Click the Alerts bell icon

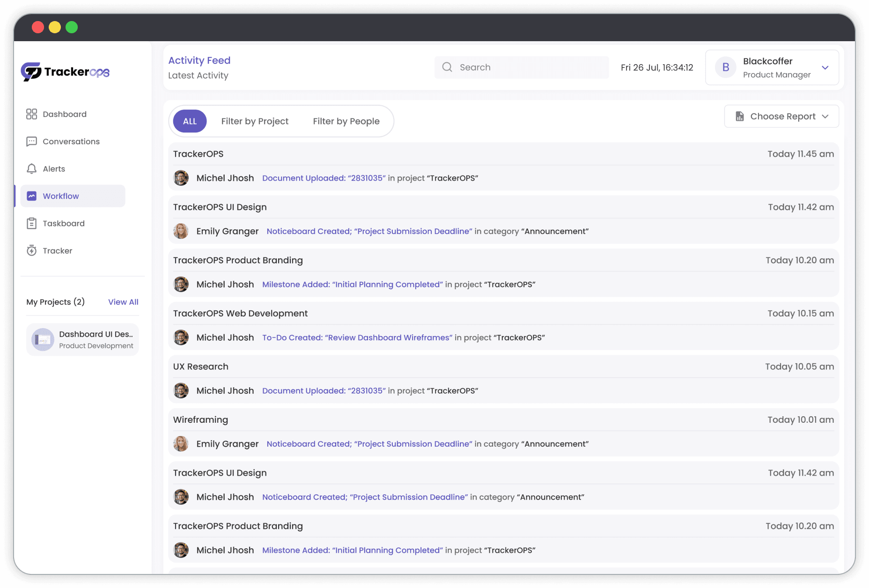click(31, 169)
